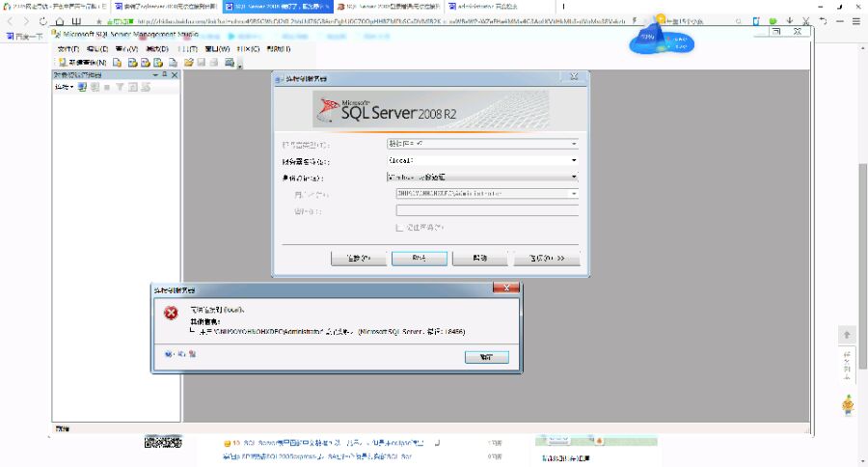This screenshot has height=467, width=868.
Task: Click the browser download arrow icon
Action: point(789,21)
